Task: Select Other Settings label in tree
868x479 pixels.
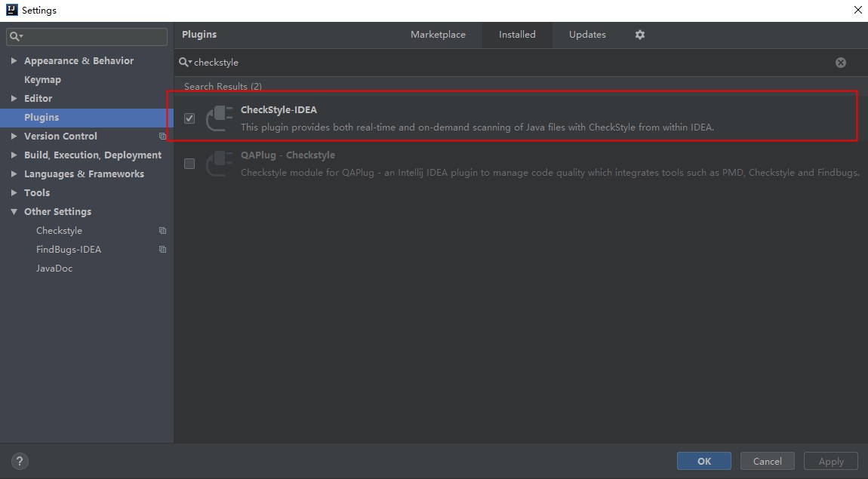Action: pyautogui.click(x=57, y=212)
